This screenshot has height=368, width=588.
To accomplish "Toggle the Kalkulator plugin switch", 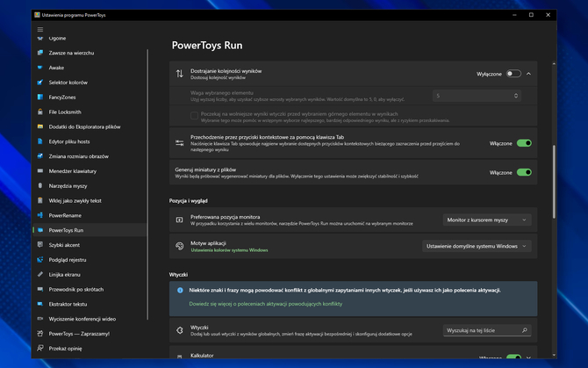I will coord(513,357).
